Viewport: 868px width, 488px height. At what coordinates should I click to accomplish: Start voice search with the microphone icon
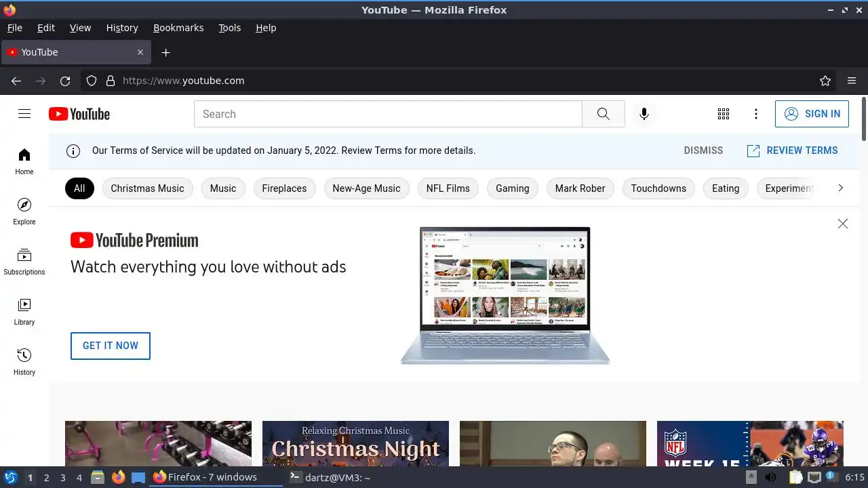click(644, 114)
